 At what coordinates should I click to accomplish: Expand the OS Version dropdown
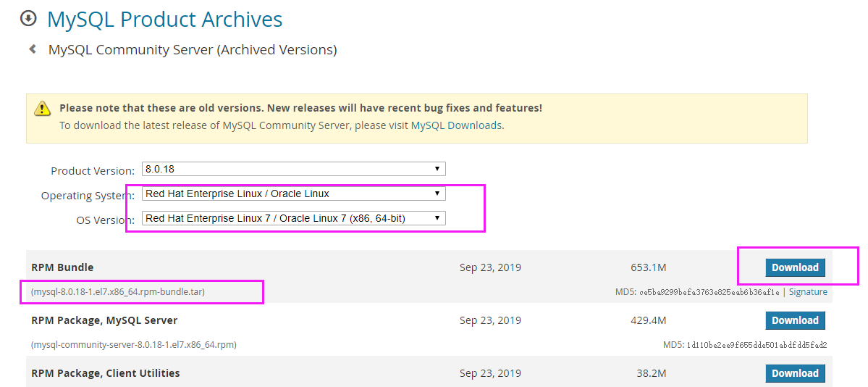point(293,217)
